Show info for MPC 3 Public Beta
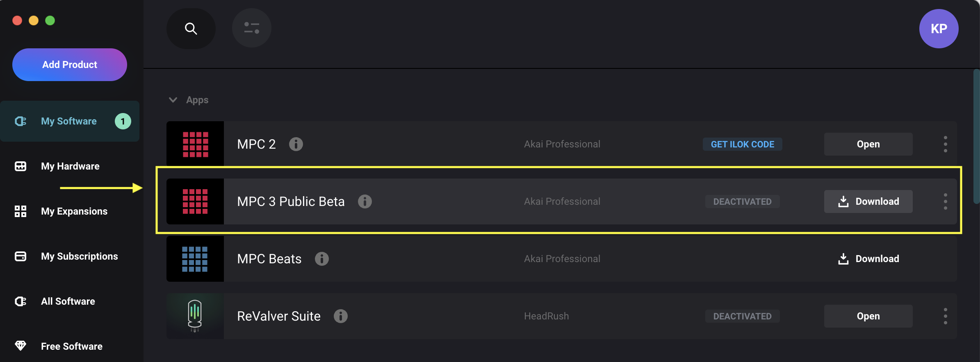 point(365,201)
